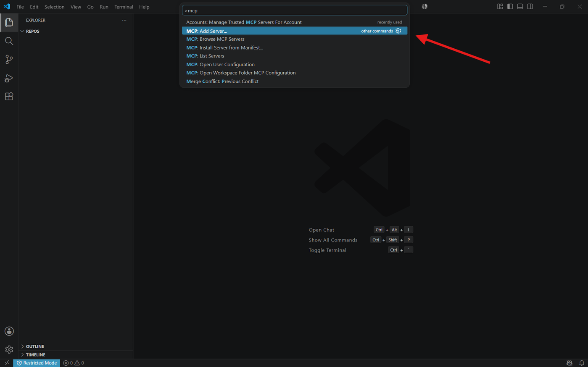The image size is (588, 367).
Task: Click Restricted Mode in status bar
Action: tap(37, 363)
